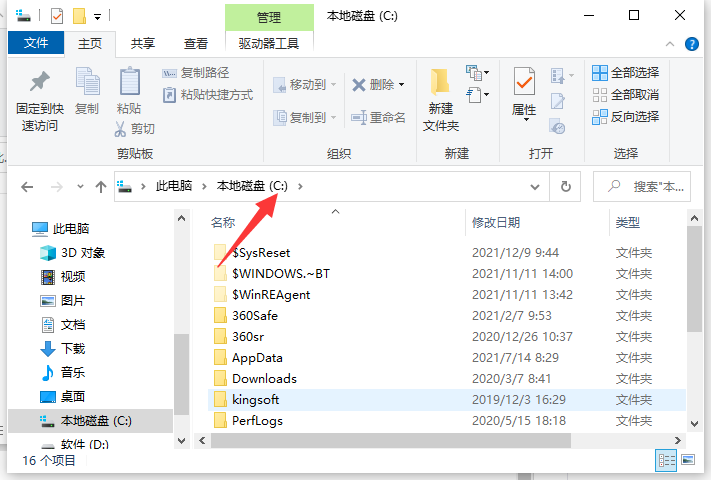Switch to details view in the status bar
This screenshot has height=480, width=711.
click(666, 460)
